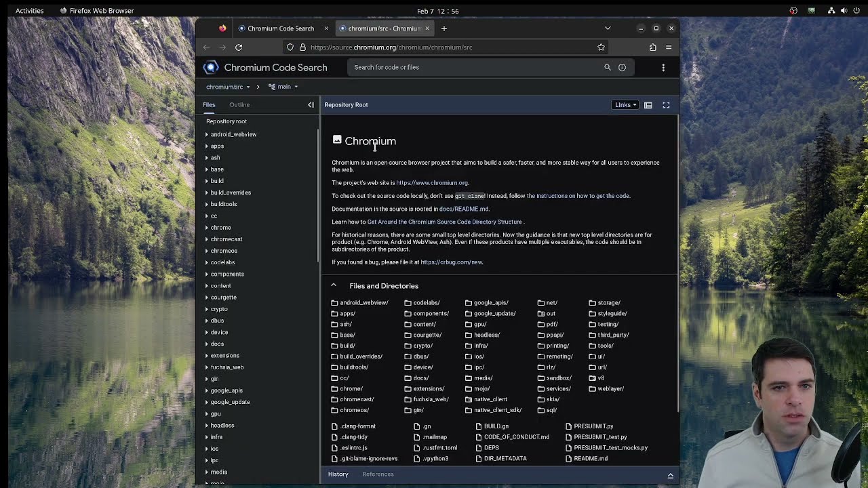Expand the android_webview tree folder
Image resolution: width=868 pixels, height=488 pixels.
207,134
